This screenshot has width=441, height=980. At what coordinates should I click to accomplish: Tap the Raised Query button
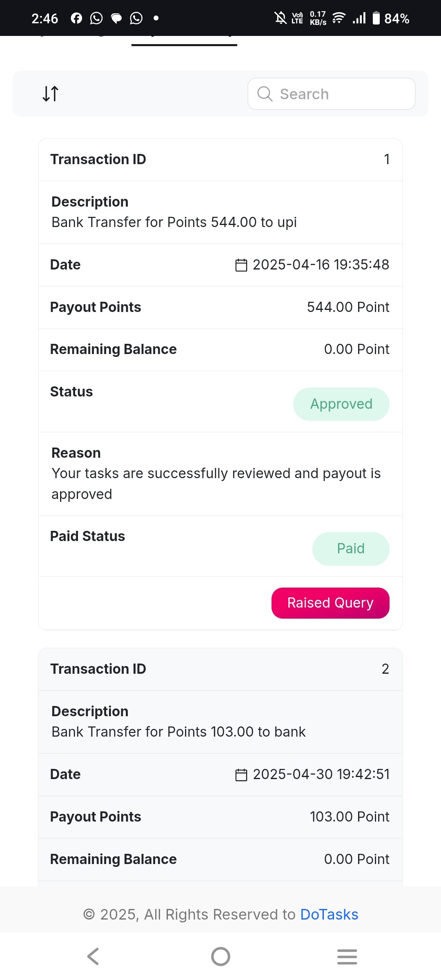click(x=330, y=603)
